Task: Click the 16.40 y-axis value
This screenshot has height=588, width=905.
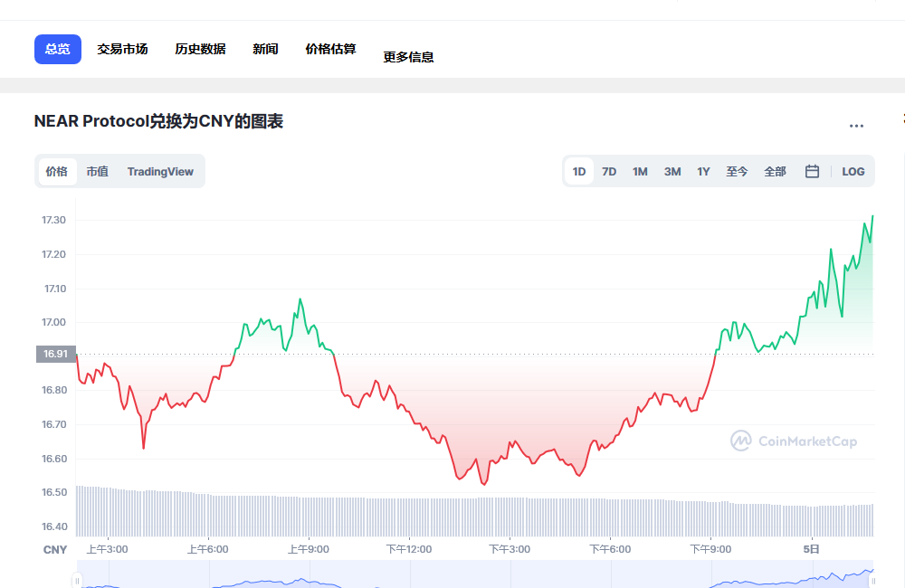Action: [x=54, y=526]
